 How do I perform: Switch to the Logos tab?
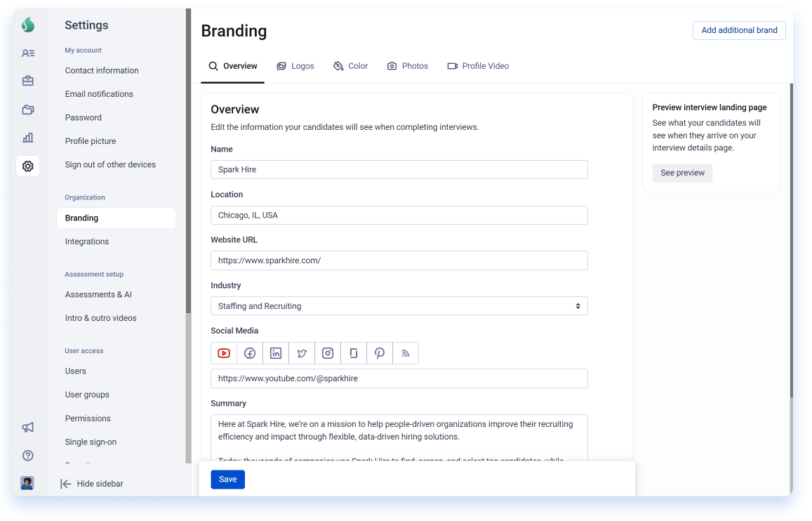295,66
